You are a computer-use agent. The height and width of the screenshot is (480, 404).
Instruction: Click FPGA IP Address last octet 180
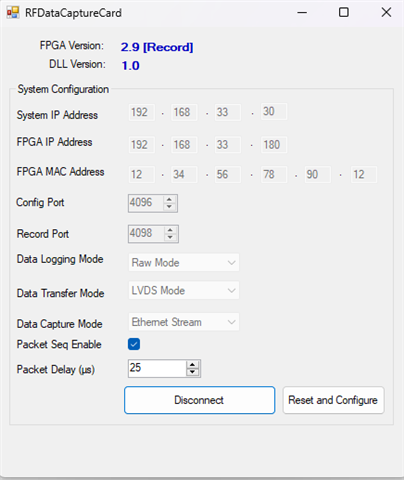[274, 145]
